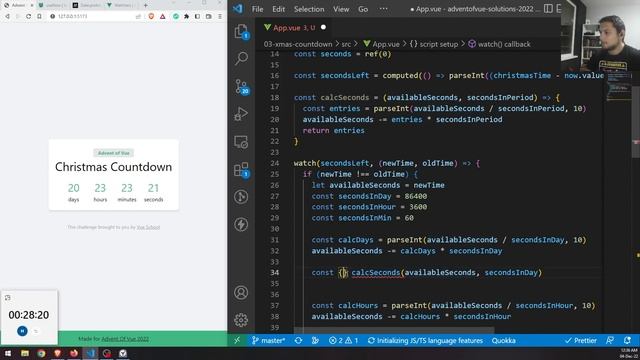Expand the timer widget with top-left icon
Viewport: 640px width, 360px height.
pos(7,298)
